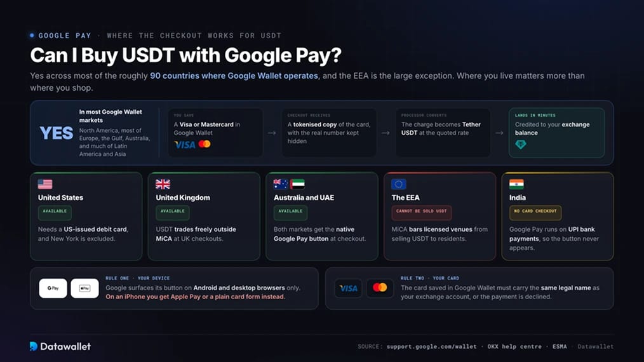The height and width of the screenshot is (362, 644).
Task: Open the '90 countries where Google Wallet operates' link
Action: [234, 76]
